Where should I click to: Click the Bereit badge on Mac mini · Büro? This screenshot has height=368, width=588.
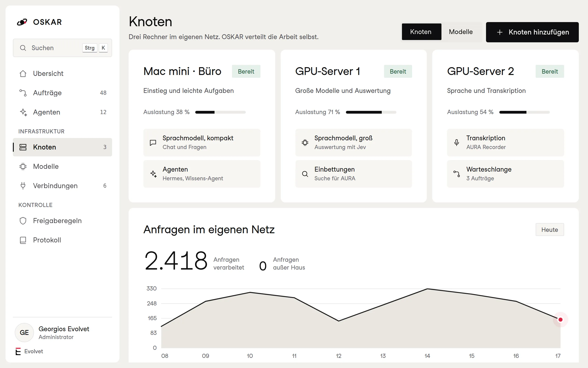(246, 71)
